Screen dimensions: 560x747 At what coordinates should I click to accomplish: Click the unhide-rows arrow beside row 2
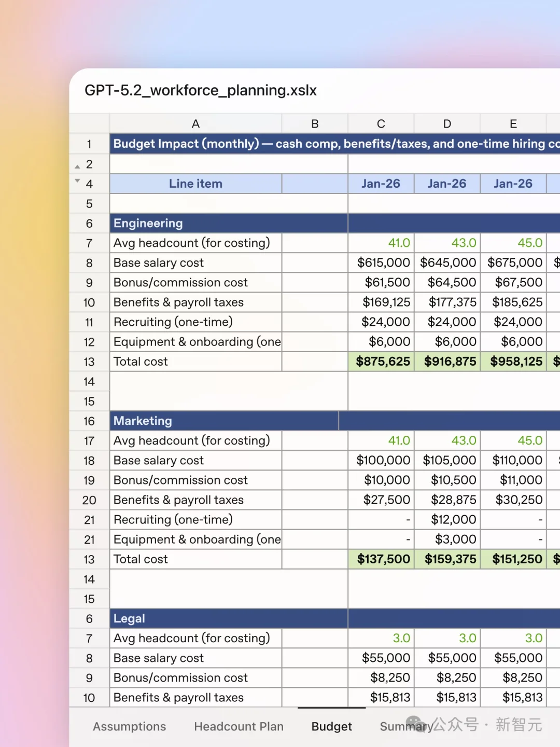(x=77, y=167)
